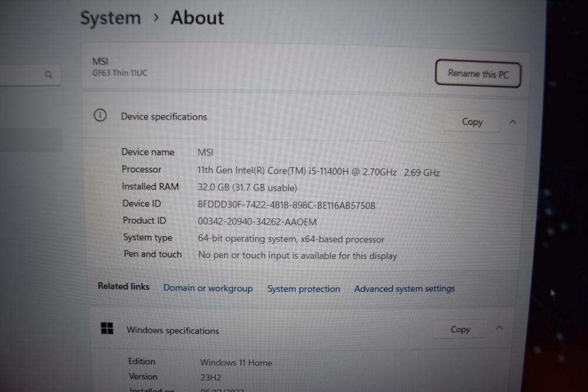
Task: Select the 32.0 GB installed RAM value
Action: click(x=247, y=187)
